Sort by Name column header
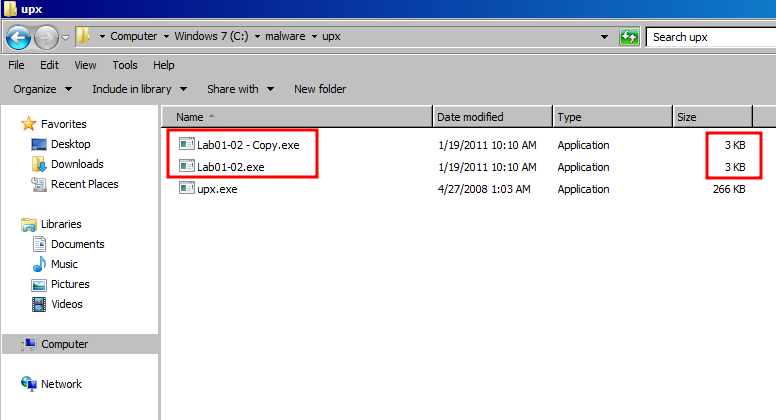 [x=297, y=117]
